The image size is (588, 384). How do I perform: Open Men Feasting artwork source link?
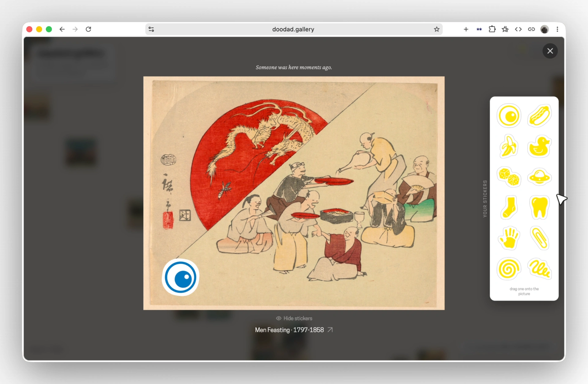[x=330, y=330]
